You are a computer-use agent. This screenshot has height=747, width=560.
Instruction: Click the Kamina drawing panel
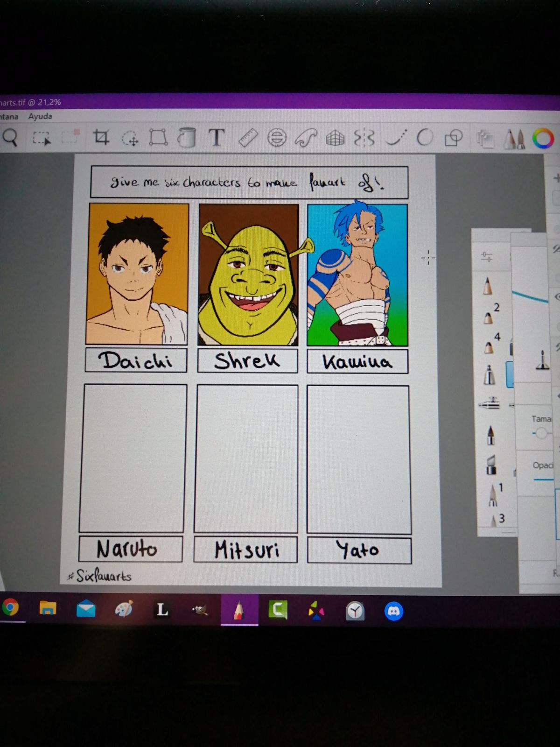point(357,275)
